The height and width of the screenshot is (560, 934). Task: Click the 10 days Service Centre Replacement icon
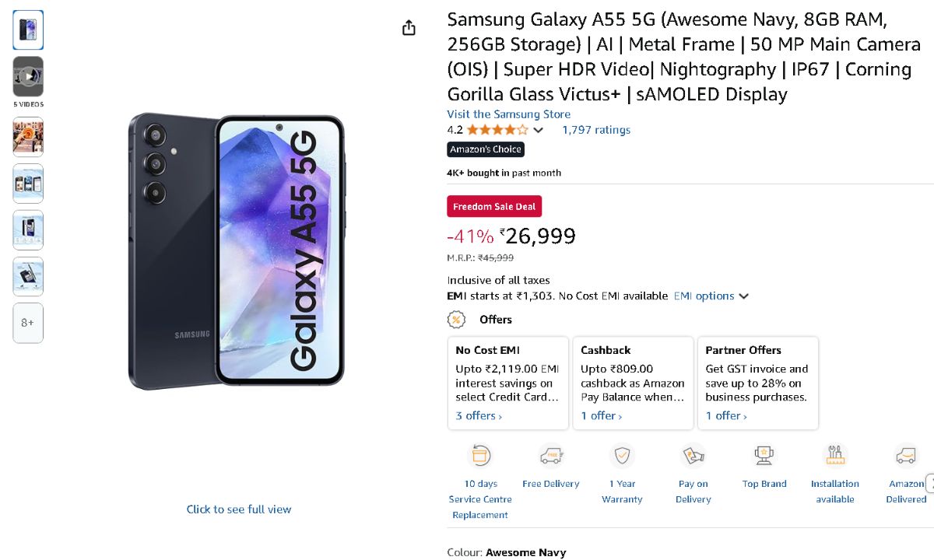tap(480, 456)
